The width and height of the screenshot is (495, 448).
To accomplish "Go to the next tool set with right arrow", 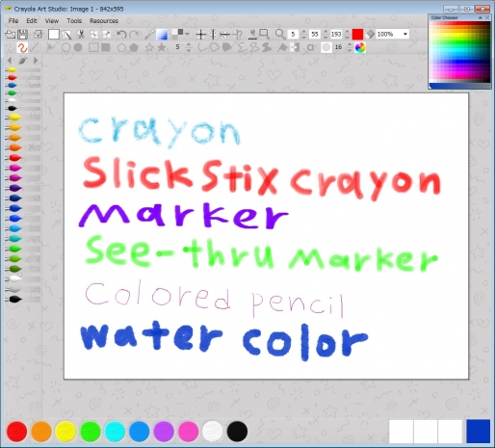I will [36, 61].
